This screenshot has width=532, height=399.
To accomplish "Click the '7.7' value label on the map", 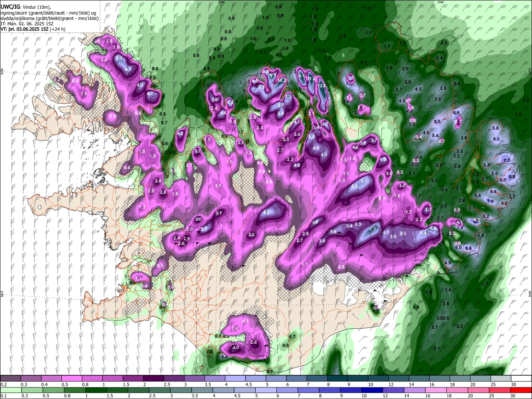I will pyautogui.click(x=507, y=160).
